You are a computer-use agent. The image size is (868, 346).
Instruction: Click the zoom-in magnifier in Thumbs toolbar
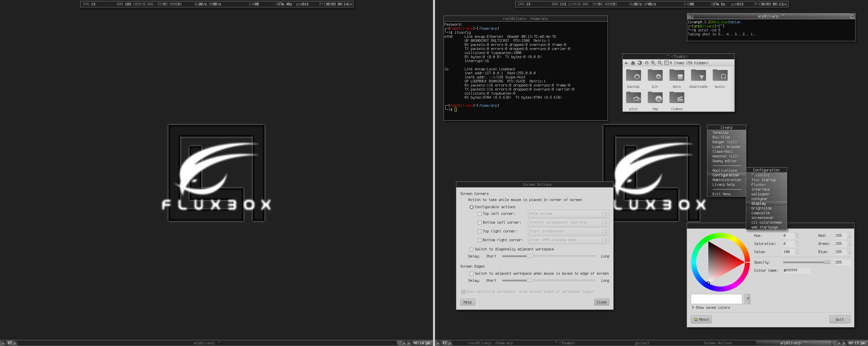tap(653, 63)
